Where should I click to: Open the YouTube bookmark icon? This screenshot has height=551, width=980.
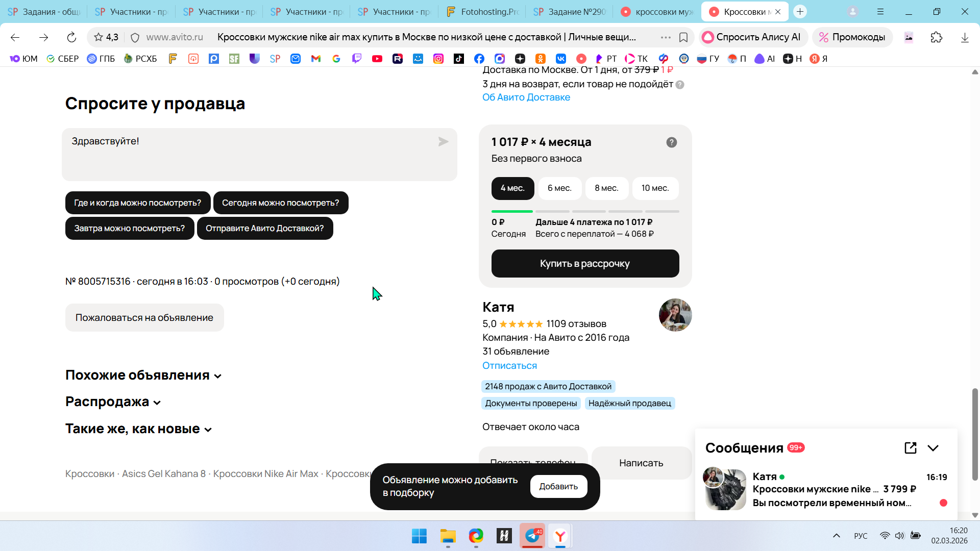(x=377, y=59)
